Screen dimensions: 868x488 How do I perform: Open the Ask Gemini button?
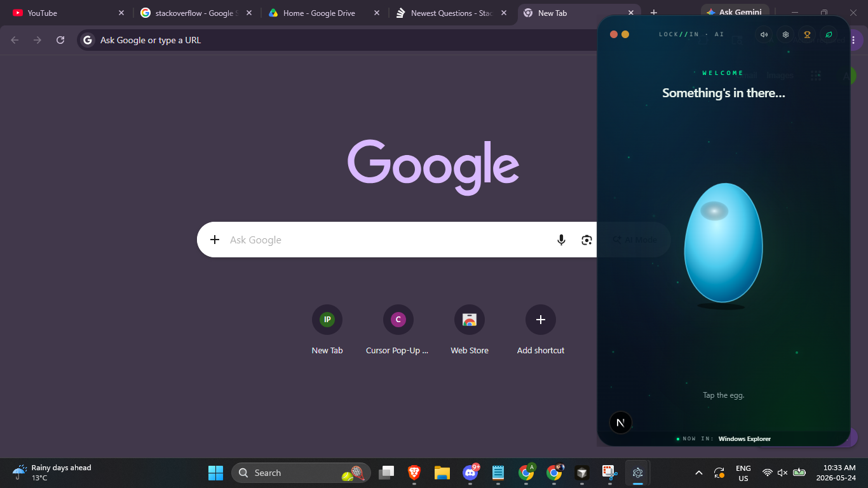[735, 12]
